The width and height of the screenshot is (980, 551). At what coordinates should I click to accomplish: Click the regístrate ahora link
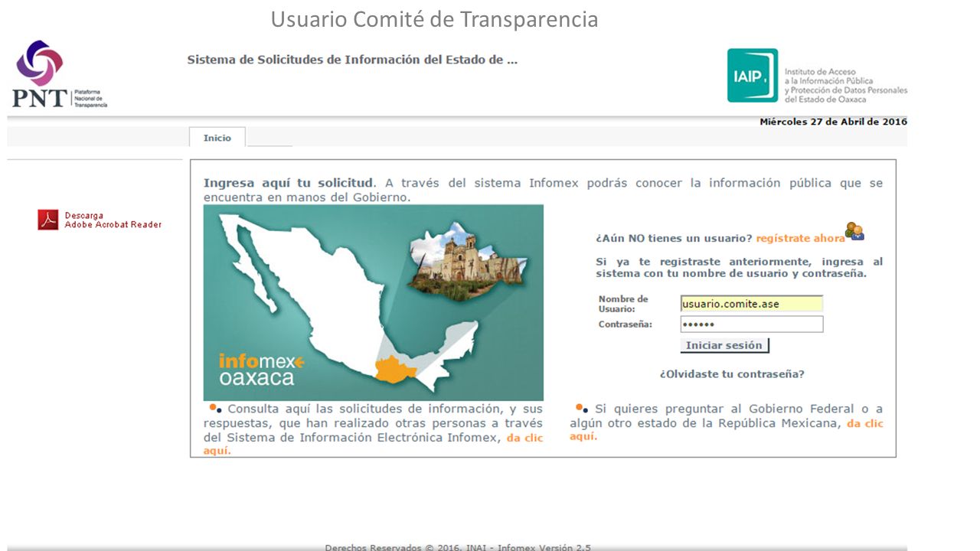pyautogui.click(x=800, y=238)
